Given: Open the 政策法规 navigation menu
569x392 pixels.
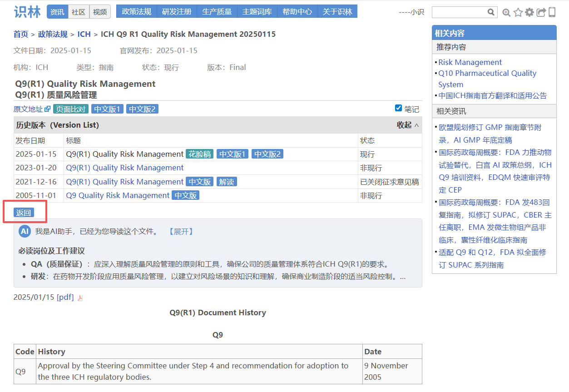Looking at the screenshot, I should point(136,12).
